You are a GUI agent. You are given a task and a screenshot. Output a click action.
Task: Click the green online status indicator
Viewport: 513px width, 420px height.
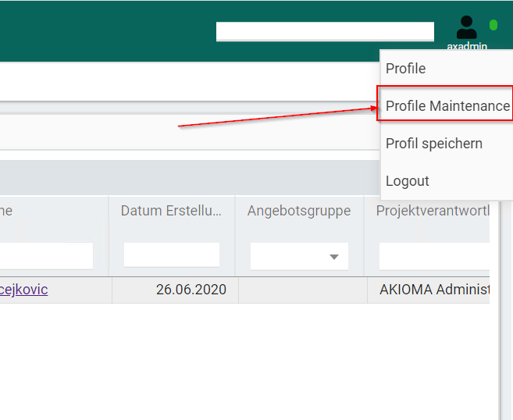tap(493, 25)
